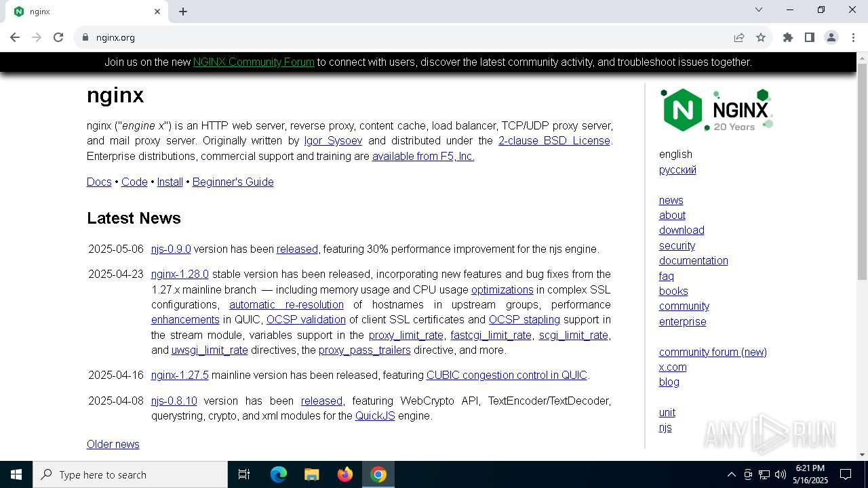
Task: Open File Explorer from the taskbar
Action: (312, 474)
